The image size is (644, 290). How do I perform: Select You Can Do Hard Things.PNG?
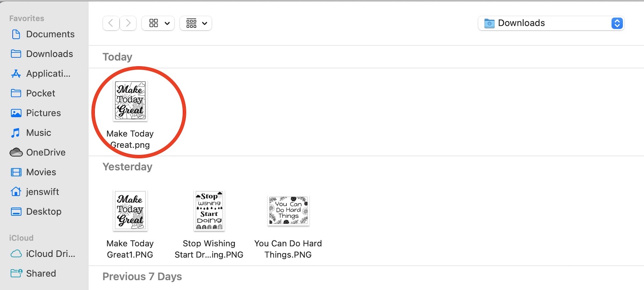pyautogui.click(x=288, y=210)
